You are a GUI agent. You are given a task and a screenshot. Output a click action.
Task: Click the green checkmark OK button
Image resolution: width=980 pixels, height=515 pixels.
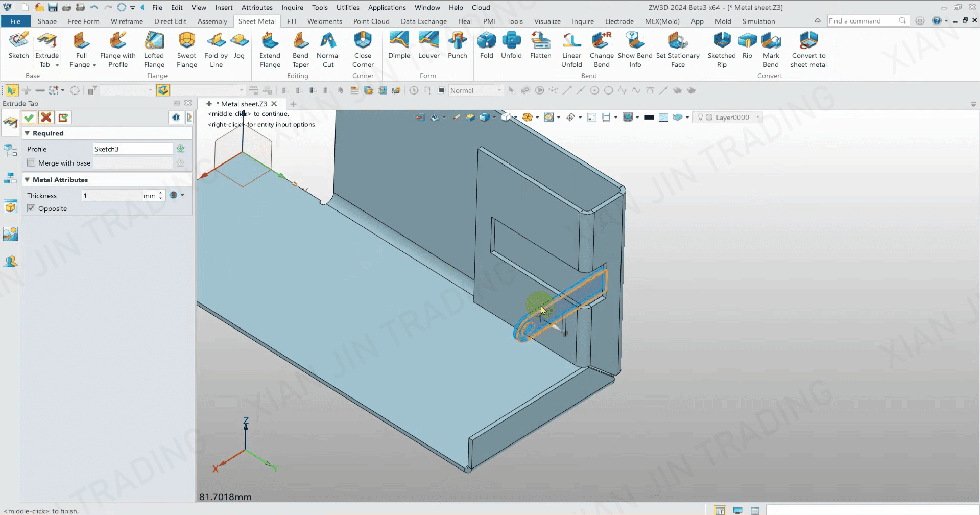tap(29, 118)
